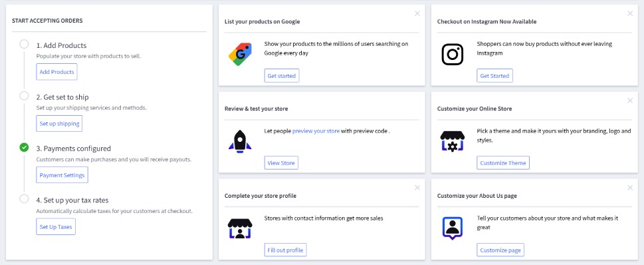
Task: Close the Complete your store profile card
Action: click(x=417, y=188)
